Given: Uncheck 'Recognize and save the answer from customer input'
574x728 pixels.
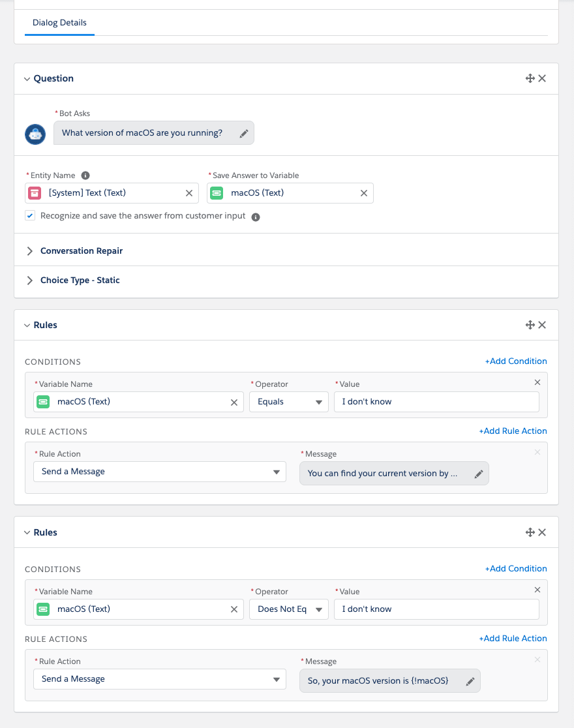Looking at the screenshot, I should coord(30,215).
